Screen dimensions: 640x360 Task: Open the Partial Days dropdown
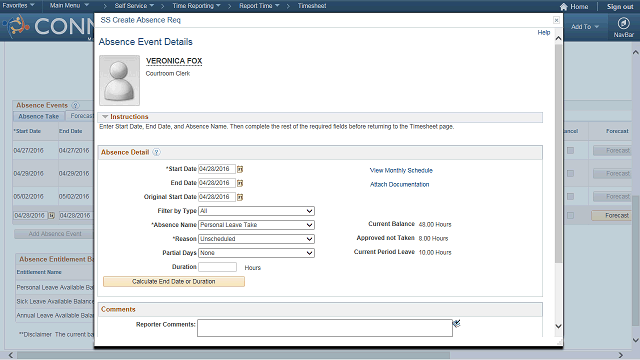[256, 253]
